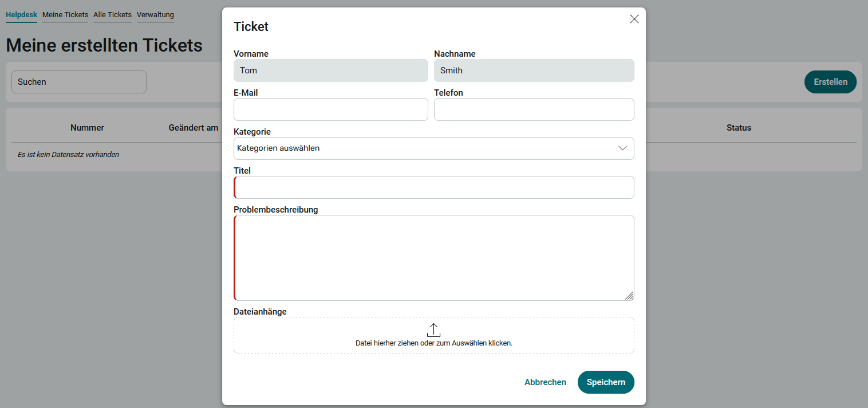Switch to Meine Tickets tab
The width and height of the screenshot is (868, 408).
coord(65,15)
